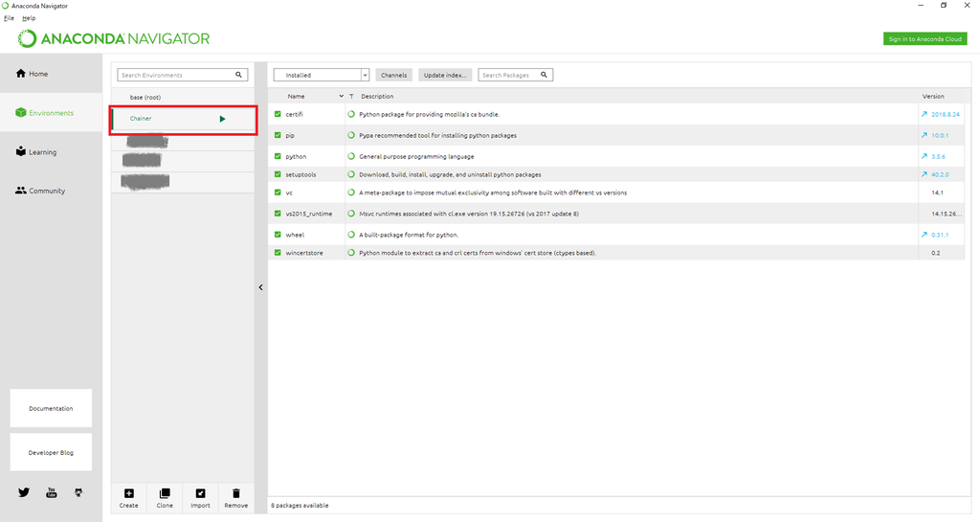Click the 0.31.1 wheel version

coord(940,235)
